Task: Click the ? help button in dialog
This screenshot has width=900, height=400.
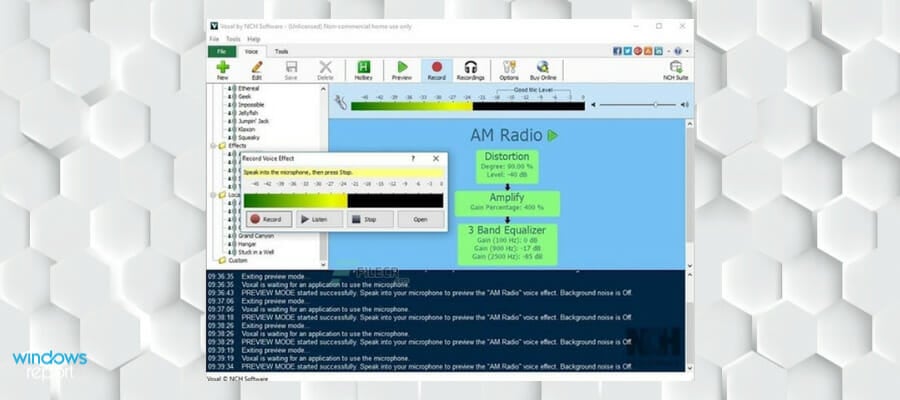Action: (413, 158)
